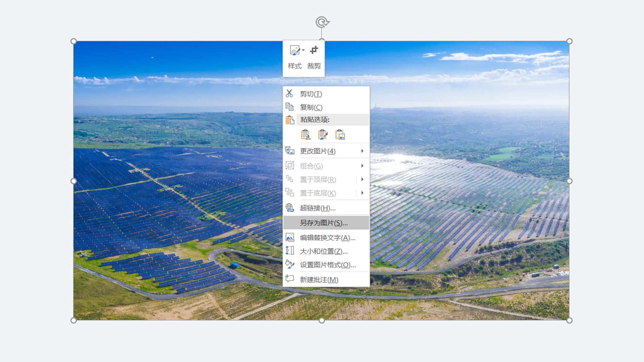The width and height of the screenshot is (644, 362).
Task: Choose Cut (剪切) from the context menu
Action: tap(326, 94)
